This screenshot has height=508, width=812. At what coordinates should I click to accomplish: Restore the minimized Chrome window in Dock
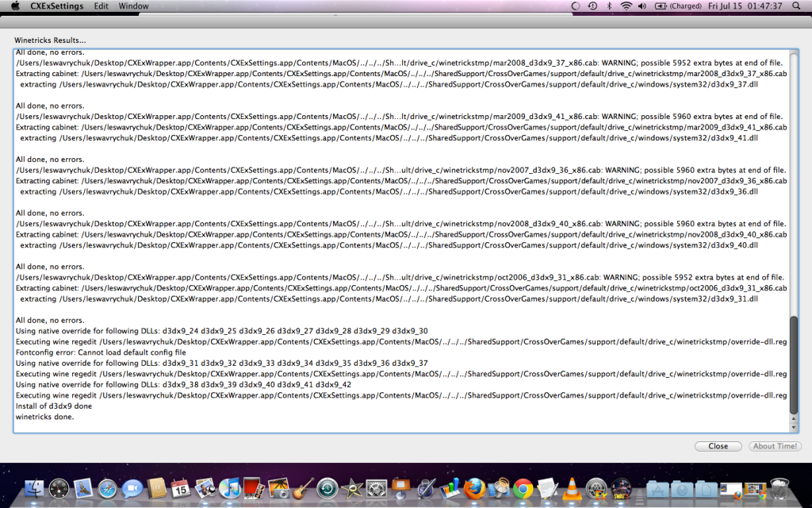pos(755,490)
